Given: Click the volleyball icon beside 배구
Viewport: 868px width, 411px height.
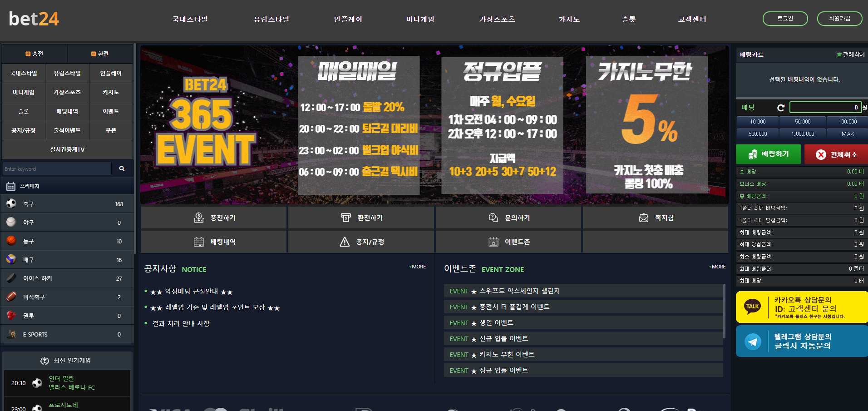Looking at the screenshot, I should pyautogui.click(x=11, y=259).
